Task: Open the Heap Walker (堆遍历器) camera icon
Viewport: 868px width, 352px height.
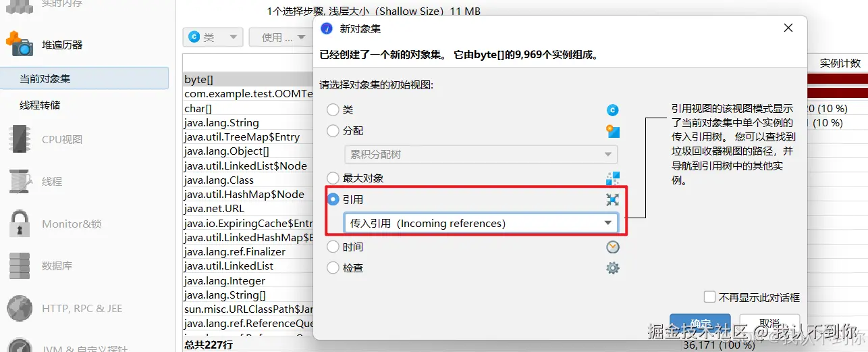Action: [x=19, y=44]
